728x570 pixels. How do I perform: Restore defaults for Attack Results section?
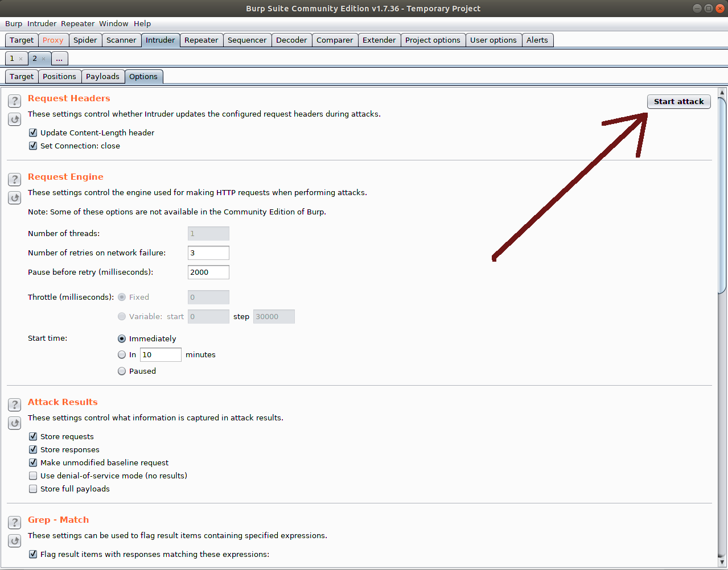(15, 423)
